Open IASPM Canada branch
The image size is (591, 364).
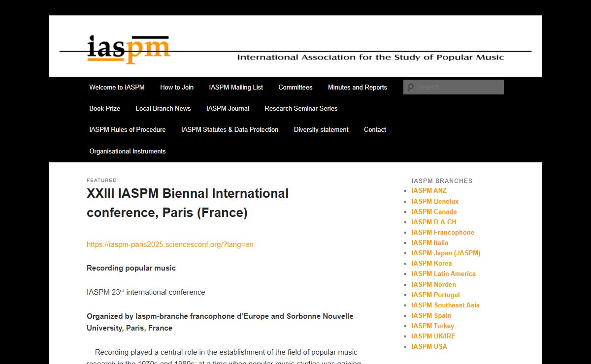coord(434,212)
